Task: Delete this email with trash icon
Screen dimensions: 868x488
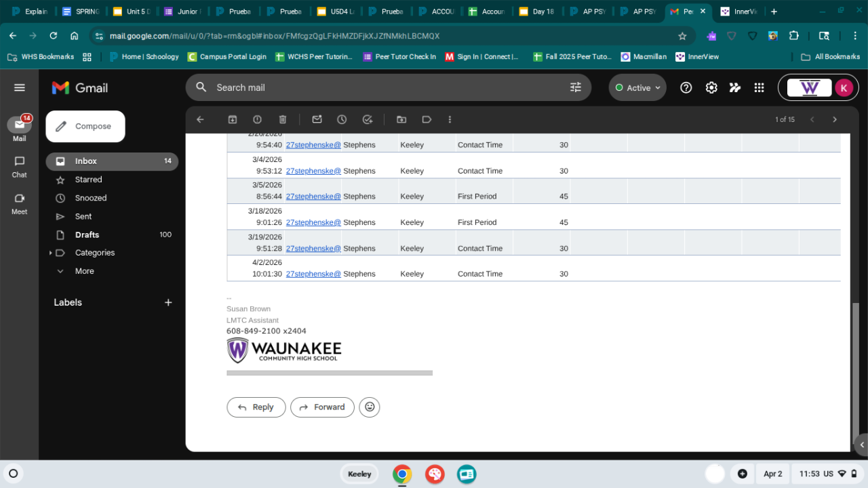Action: click(283, 119)
